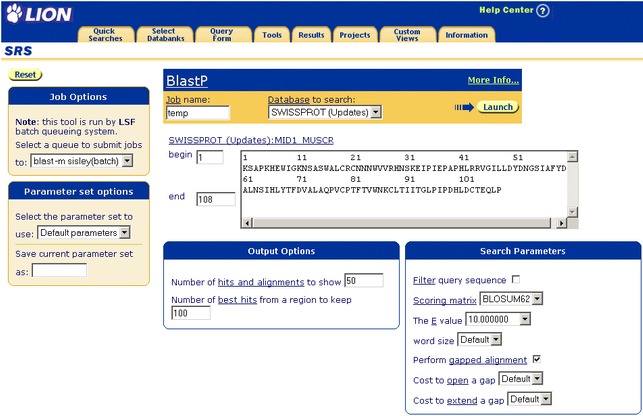Open the Query Form tab
643x416 pixels.
coord(223,34)
